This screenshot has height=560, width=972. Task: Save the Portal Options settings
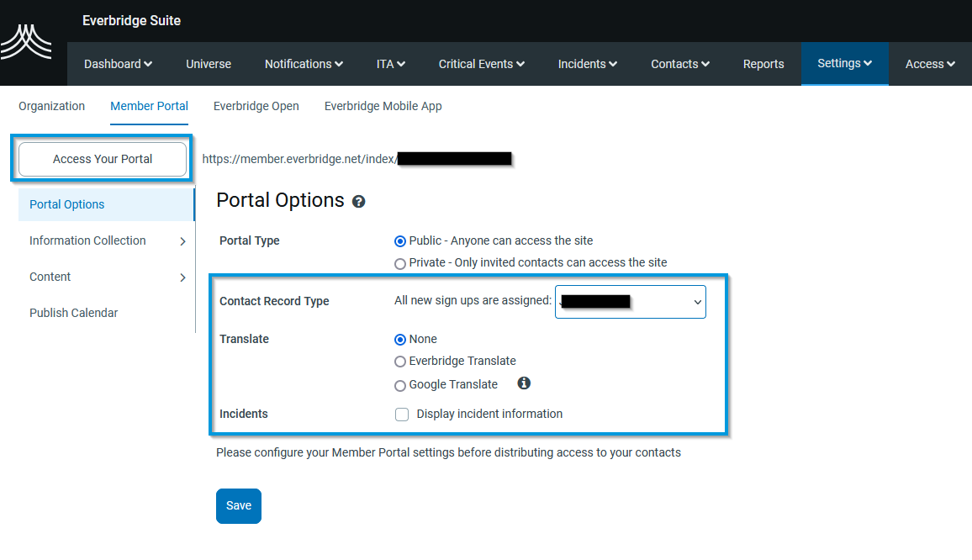pyautogui.click(x=238, y=505)
